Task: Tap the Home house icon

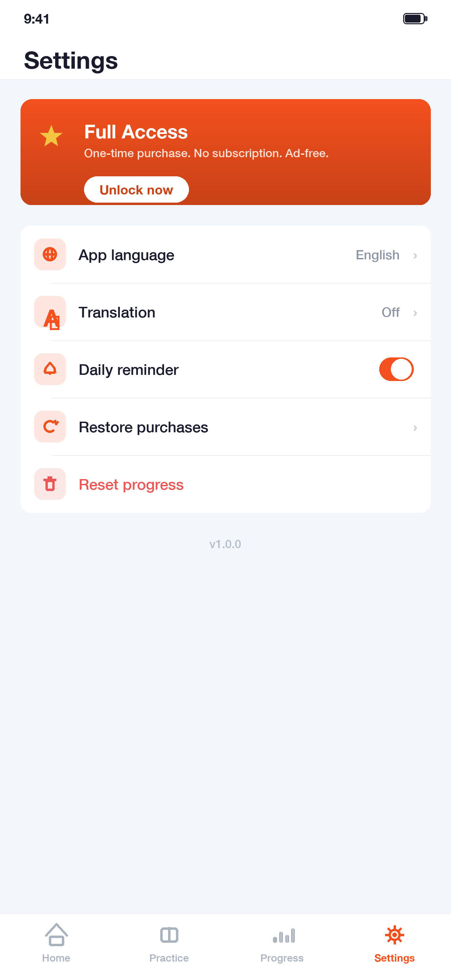Action: click(56, 934)
